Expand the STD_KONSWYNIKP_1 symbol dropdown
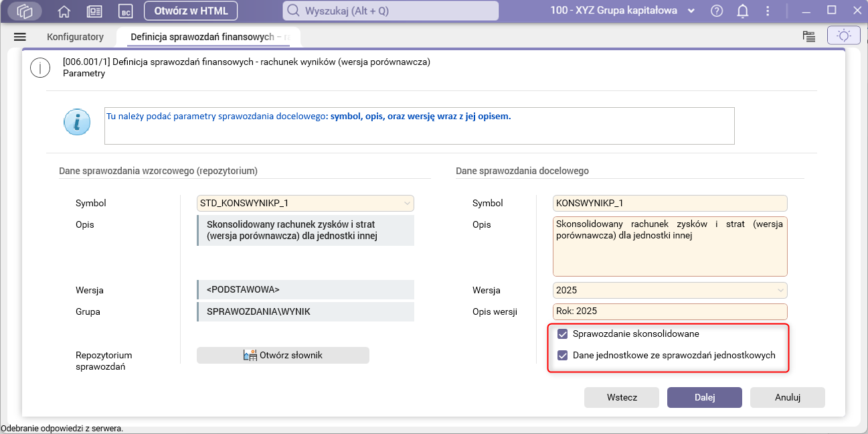868x434 pixels. point(407,203)
